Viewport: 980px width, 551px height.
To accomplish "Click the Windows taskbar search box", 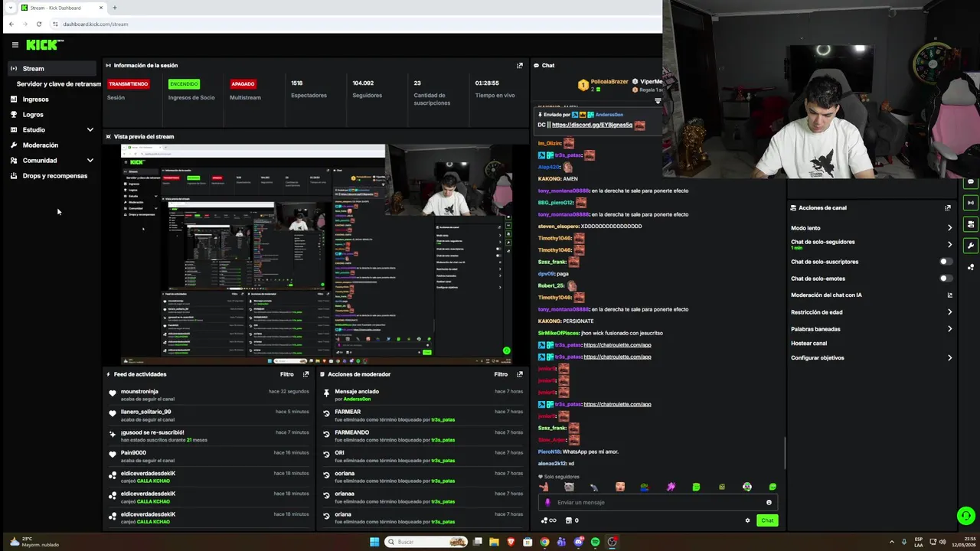I will tap(426, 542).
